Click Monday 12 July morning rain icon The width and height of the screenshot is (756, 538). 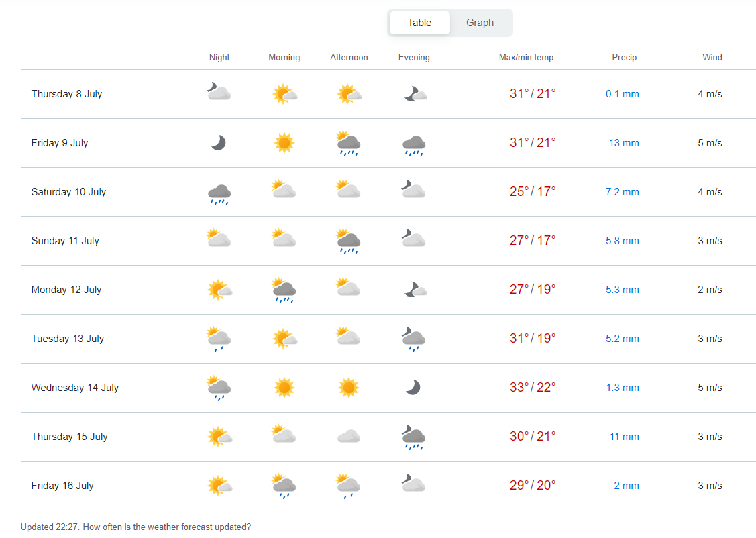284,291
